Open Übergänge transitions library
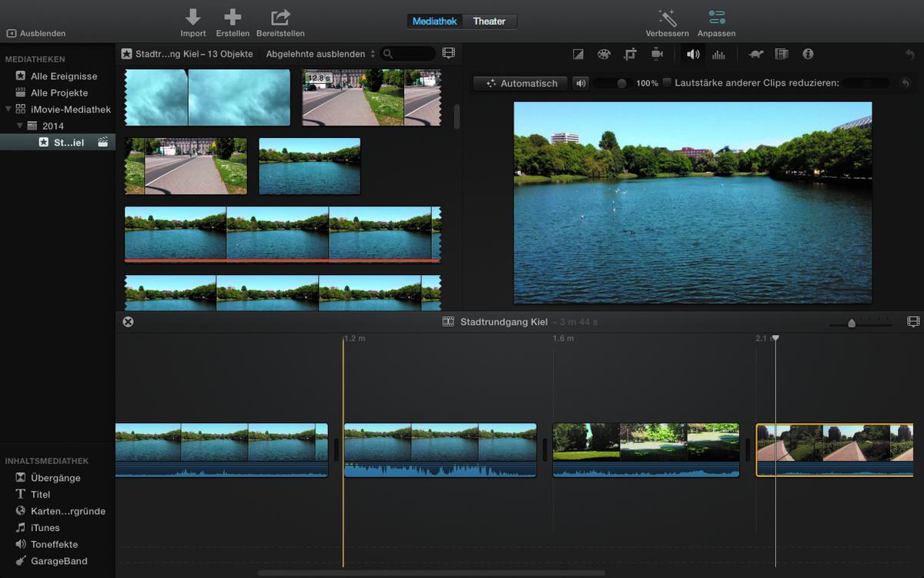 pos(48,478)
